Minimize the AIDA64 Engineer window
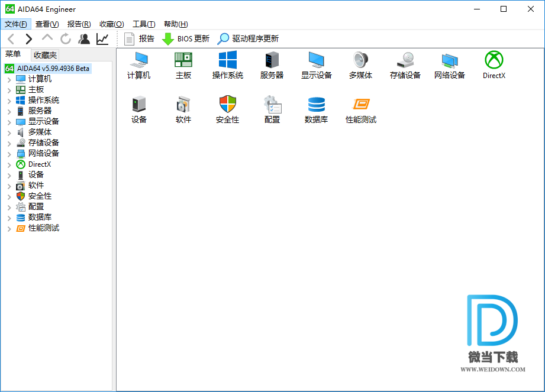 (477, 9)
